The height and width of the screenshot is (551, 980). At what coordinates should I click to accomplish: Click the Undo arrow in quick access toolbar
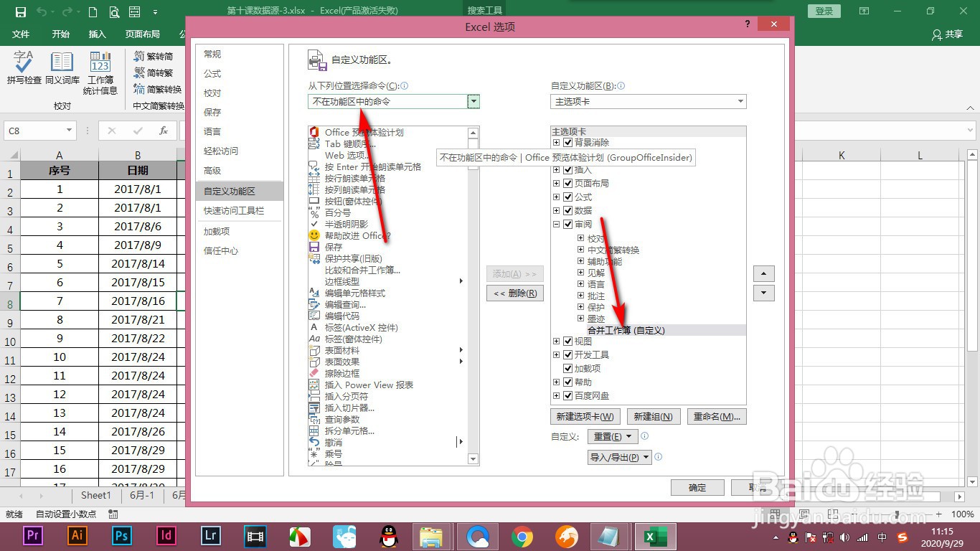[42, 11]
